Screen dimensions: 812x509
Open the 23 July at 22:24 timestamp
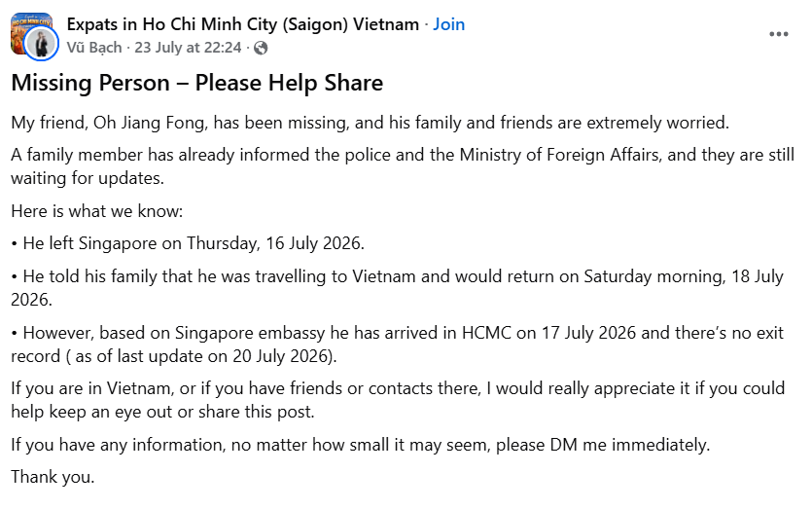(188, 48)
